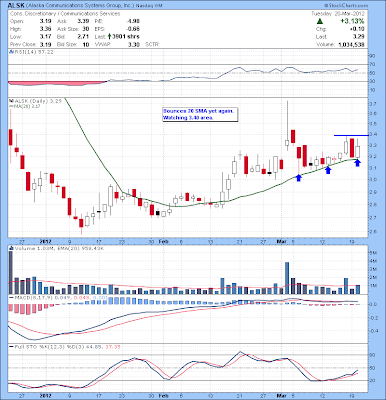This screenshot has height=400, width=386.
Task: Click the RSI(14) 57.22 indicator label
Action: (33, 52)
